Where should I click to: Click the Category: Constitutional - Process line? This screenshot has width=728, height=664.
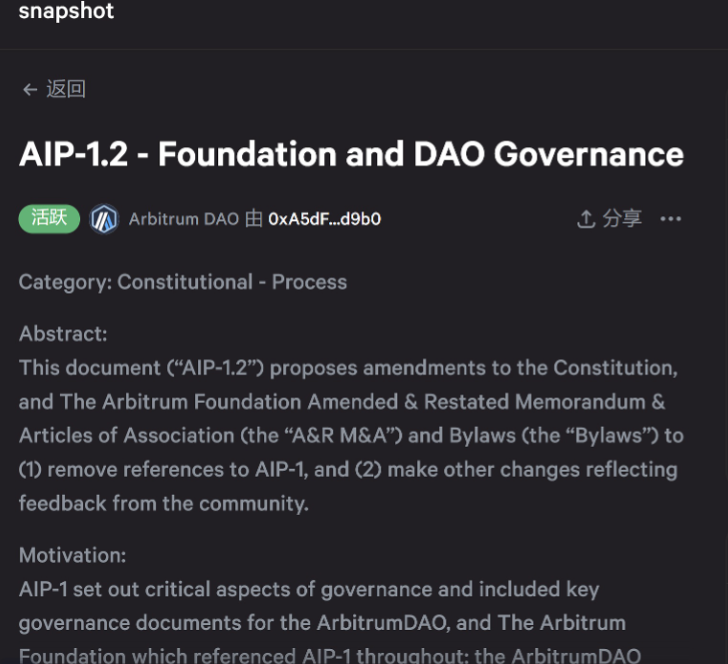click(x=183, y=282)
